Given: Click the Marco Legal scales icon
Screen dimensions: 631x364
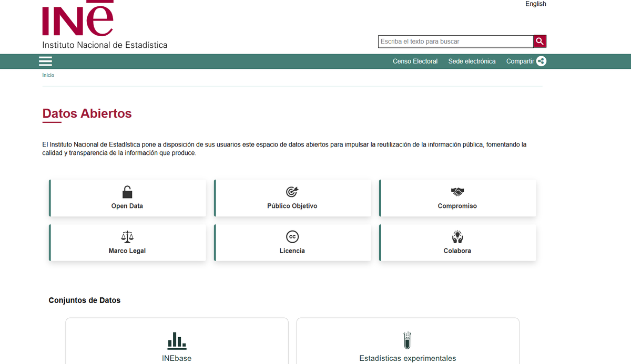Looking at the screenshot, I should (127, 236).
